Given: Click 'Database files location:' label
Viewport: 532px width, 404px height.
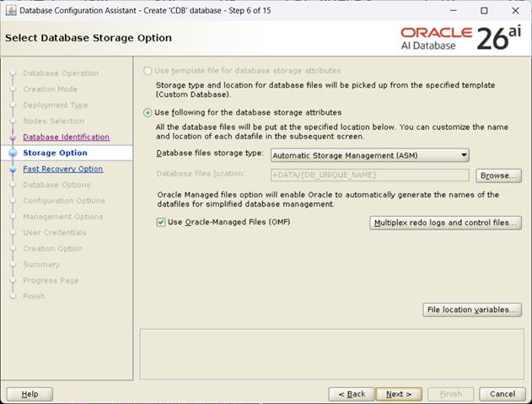Looking at the screenshot, I should [200, 174].
